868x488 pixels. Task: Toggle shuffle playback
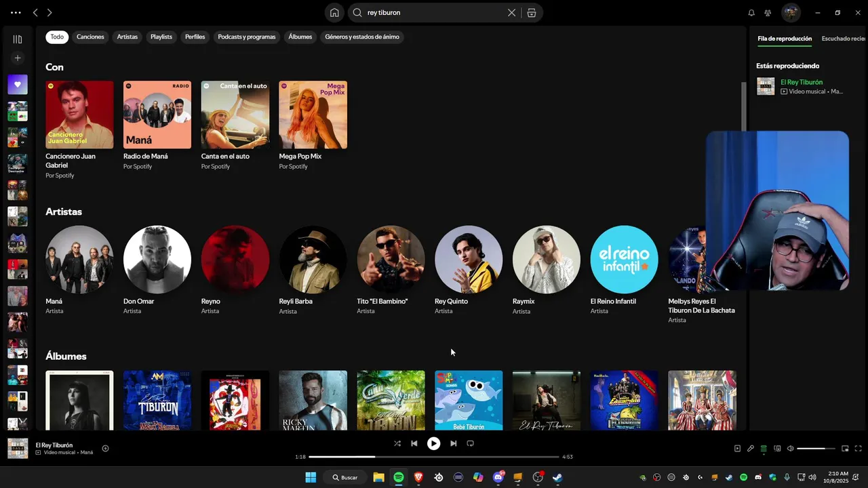coord(397,443)
